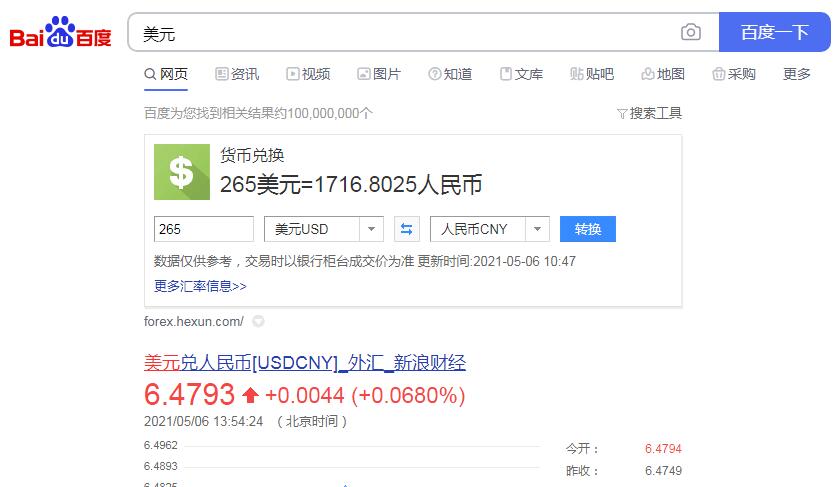Go to the 文库 tab
The width and height of the screenshot is (835, 487).
(521, 74)
